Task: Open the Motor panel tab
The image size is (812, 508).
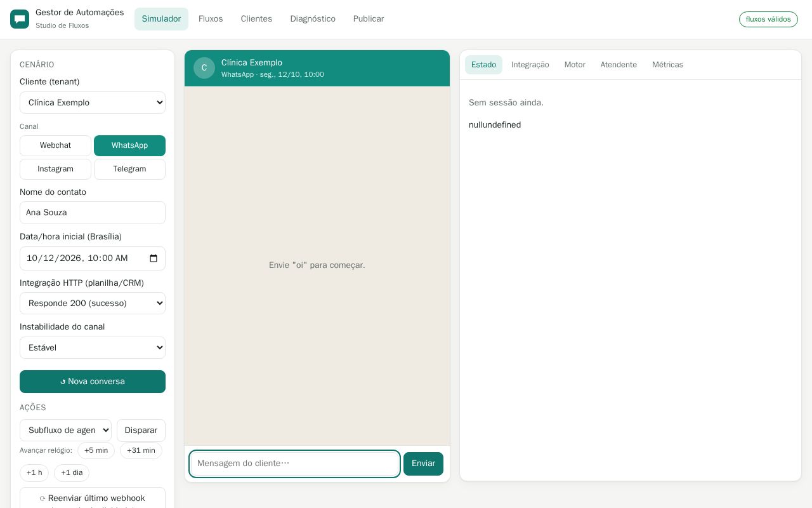Action: pos(575,65)
